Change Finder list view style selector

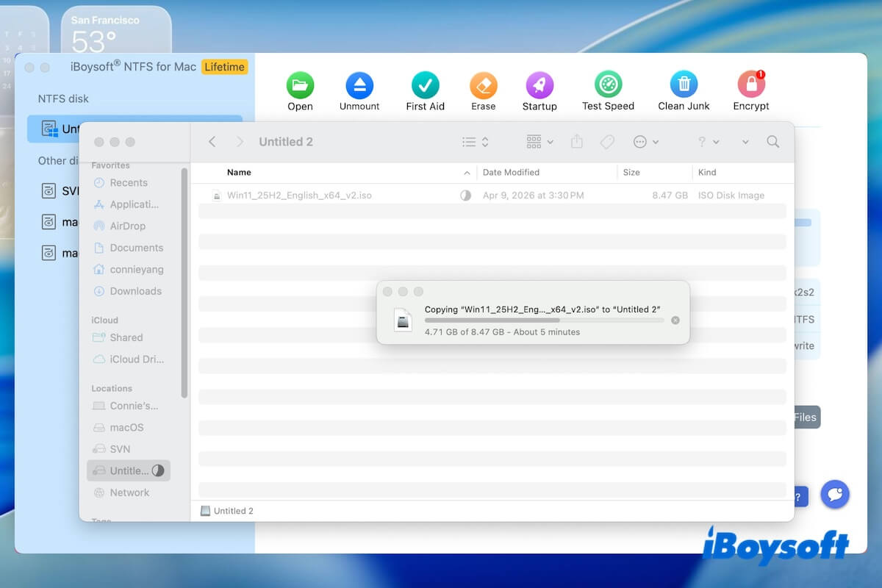point(475,142)
